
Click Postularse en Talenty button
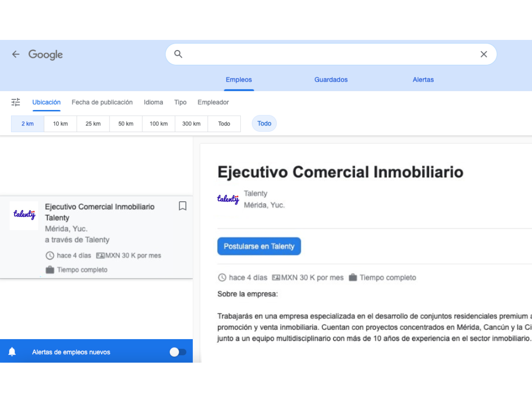click(x=259, y=246)
